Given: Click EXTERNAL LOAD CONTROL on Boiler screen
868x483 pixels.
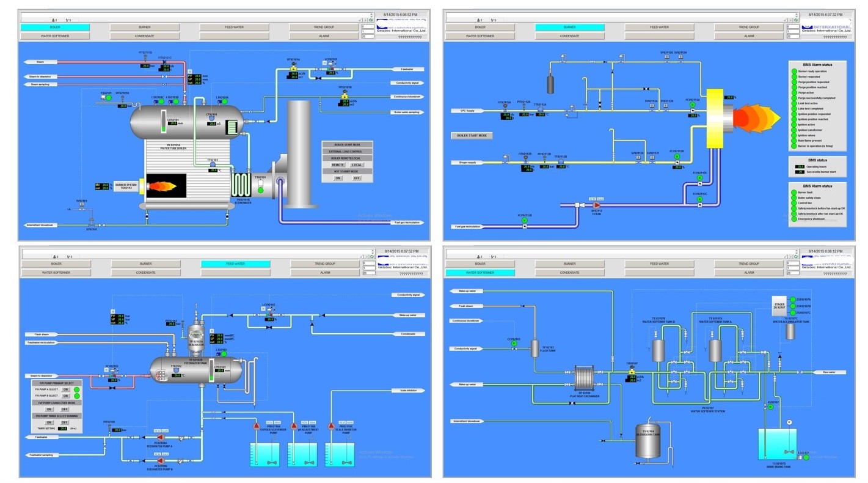Looking at the screenshot, I should click(x=347, y=152).
